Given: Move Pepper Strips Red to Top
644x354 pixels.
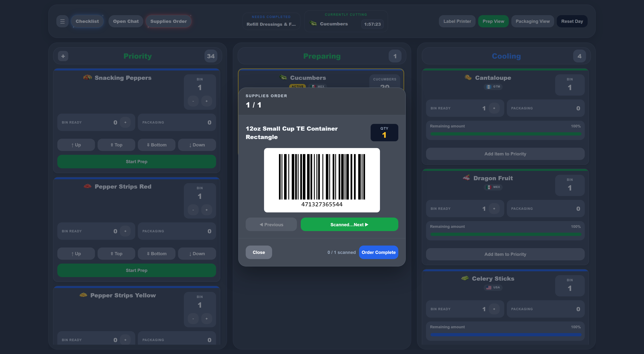Looking at the screenshot, I should tap(116, 254).
